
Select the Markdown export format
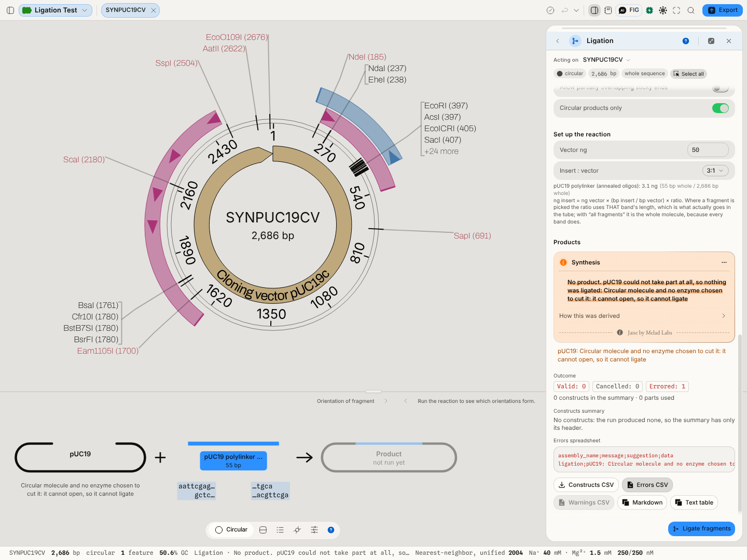tap(642, 502)
